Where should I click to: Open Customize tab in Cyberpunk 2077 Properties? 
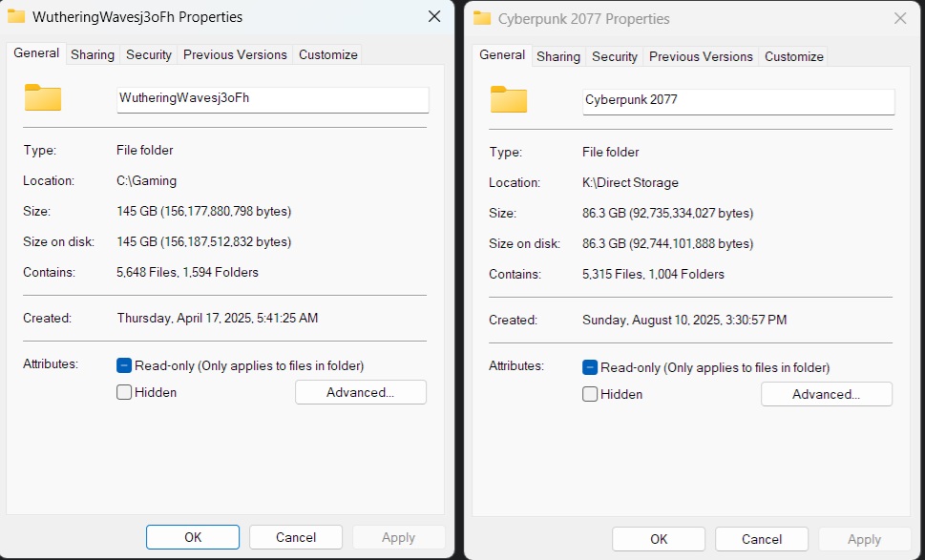click(794, 56)
